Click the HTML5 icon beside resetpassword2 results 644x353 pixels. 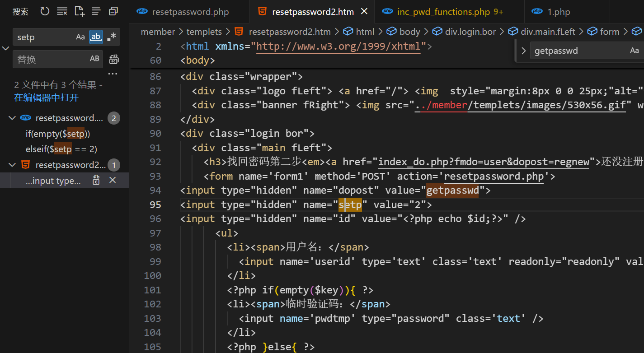click(x=26, y=165)
